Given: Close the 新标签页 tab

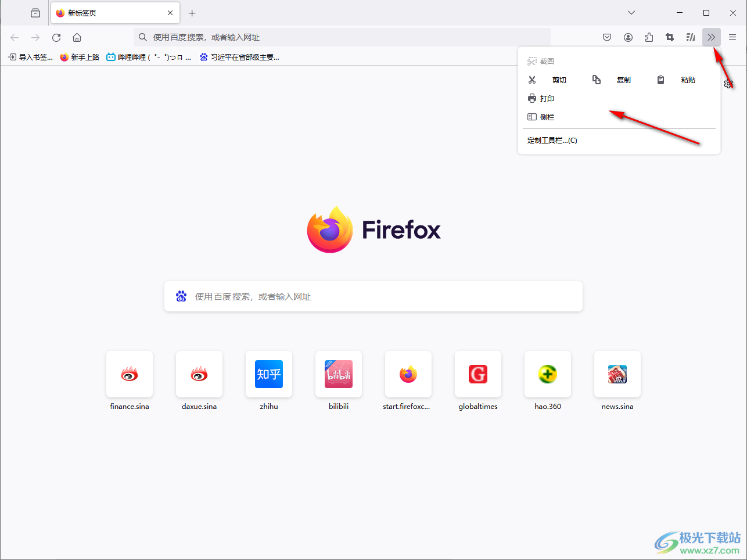Looking at the screenshot, I should [170, 13].
